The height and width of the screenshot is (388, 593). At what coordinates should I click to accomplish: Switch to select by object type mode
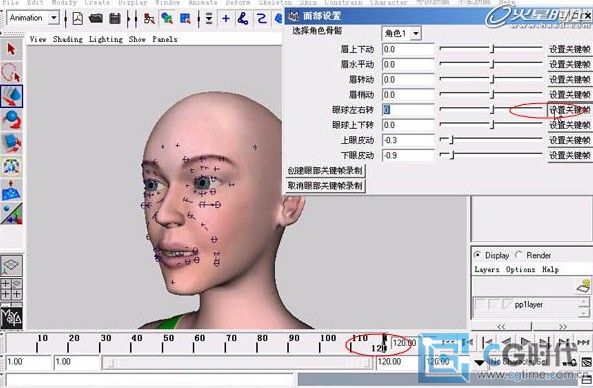click(x=167, y=18)
